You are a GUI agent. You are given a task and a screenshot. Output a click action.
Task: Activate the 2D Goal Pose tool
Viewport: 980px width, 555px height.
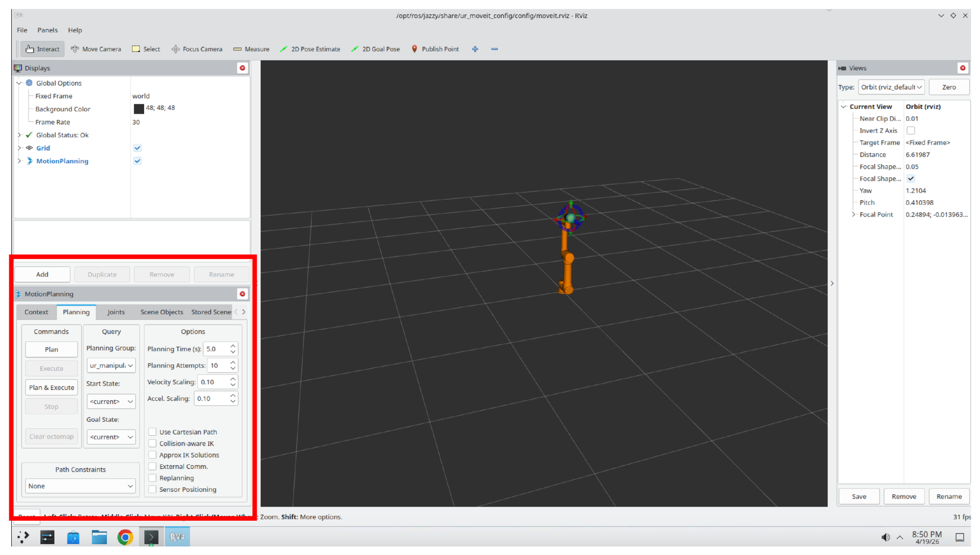tap(375, 48)
